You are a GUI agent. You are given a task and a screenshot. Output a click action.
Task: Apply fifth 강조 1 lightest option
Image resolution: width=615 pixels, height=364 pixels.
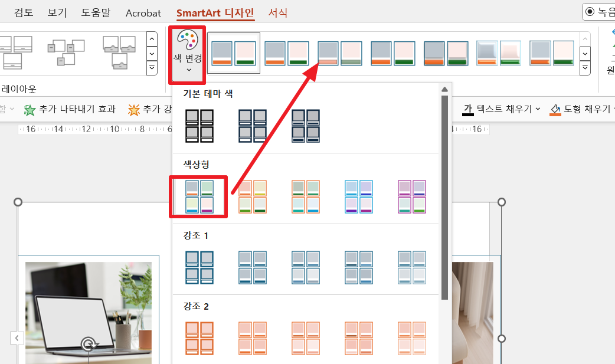[x=412, y=267]
